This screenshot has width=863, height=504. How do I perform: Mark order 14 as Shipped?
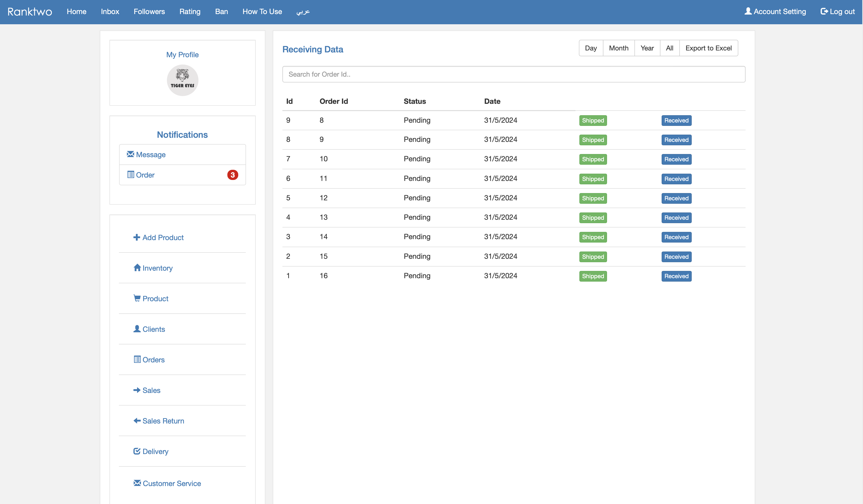point(593,237)
